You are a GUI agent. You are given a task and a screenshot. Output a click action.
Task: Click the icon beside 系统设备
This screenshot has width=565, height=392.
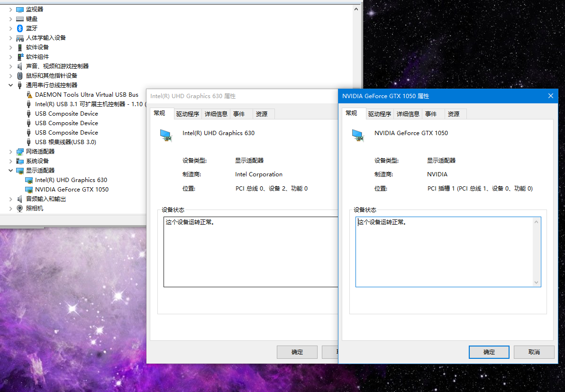(20, 161)
